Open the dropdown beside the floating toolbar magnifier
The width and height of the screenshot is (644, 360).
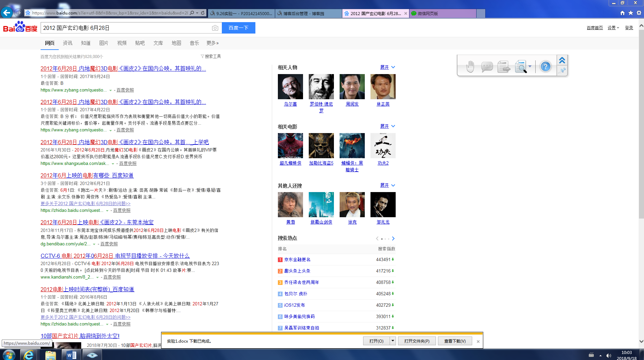point(530,66)
